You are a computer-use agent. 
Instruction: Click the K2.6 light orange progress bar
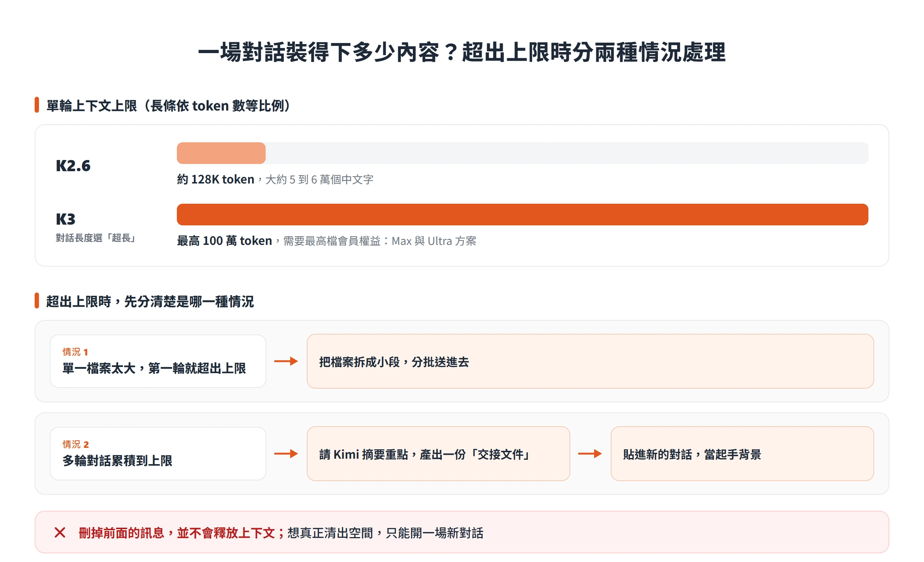pos(221,153)
